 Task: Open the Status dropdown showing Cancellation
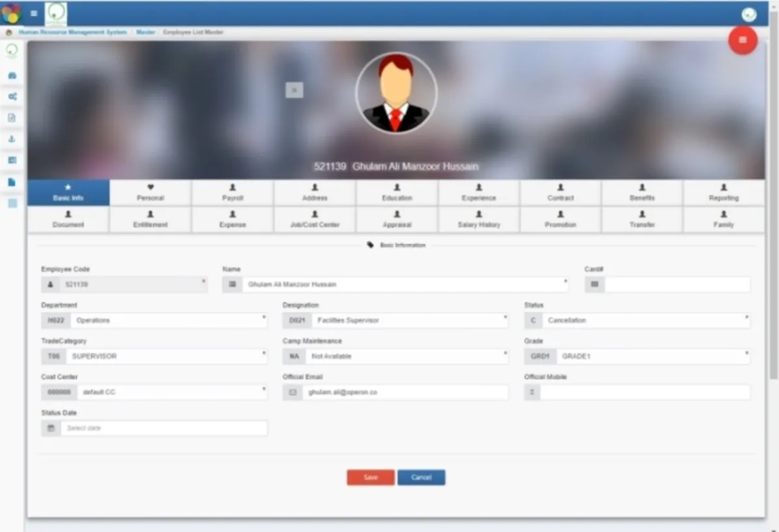(x=637, y=320)
